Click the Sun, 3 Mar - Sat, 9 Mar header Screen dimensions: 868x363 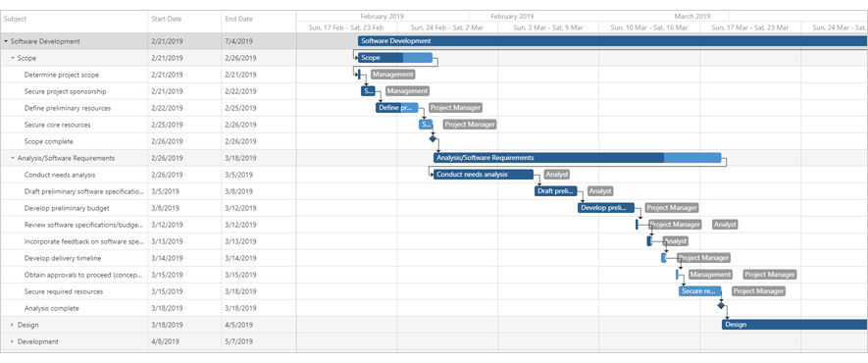point(548,27)
